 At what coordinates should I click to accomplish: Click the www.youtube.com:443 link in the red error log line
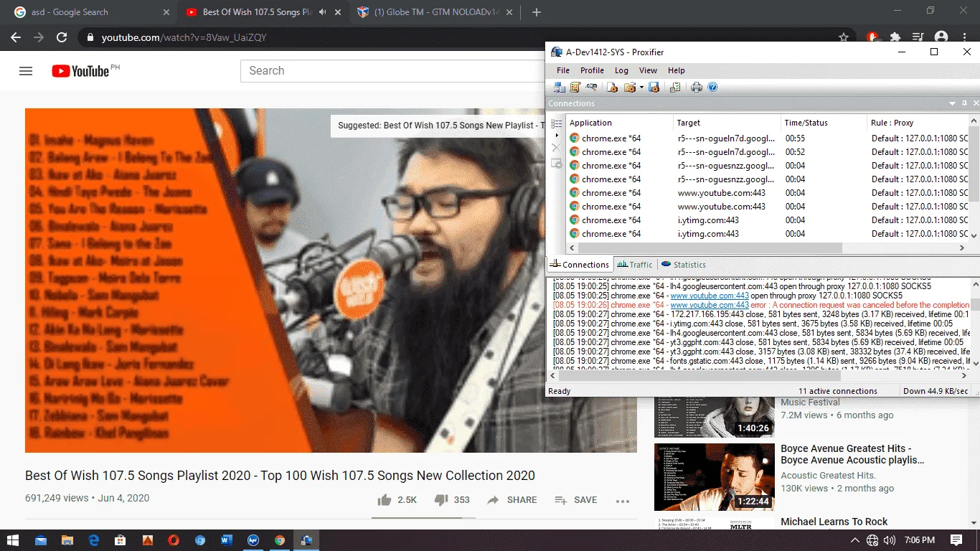pos(710,305)
